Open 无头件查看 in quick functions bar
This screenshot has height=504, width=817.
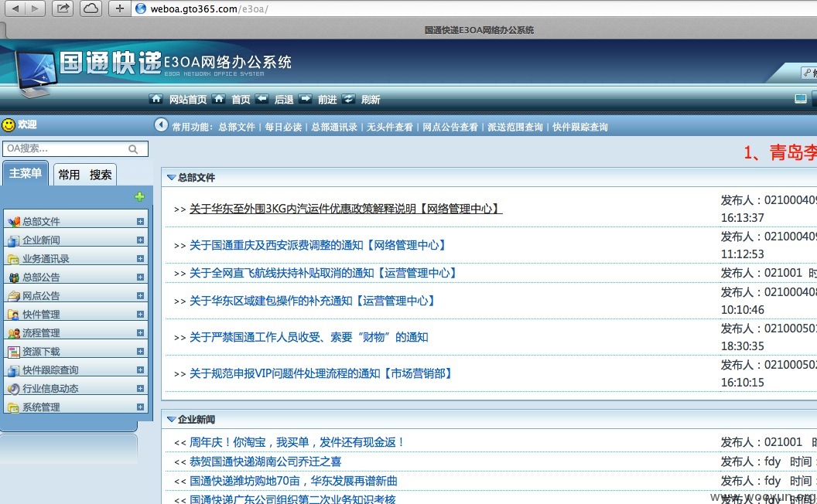[x=390, y=127]
